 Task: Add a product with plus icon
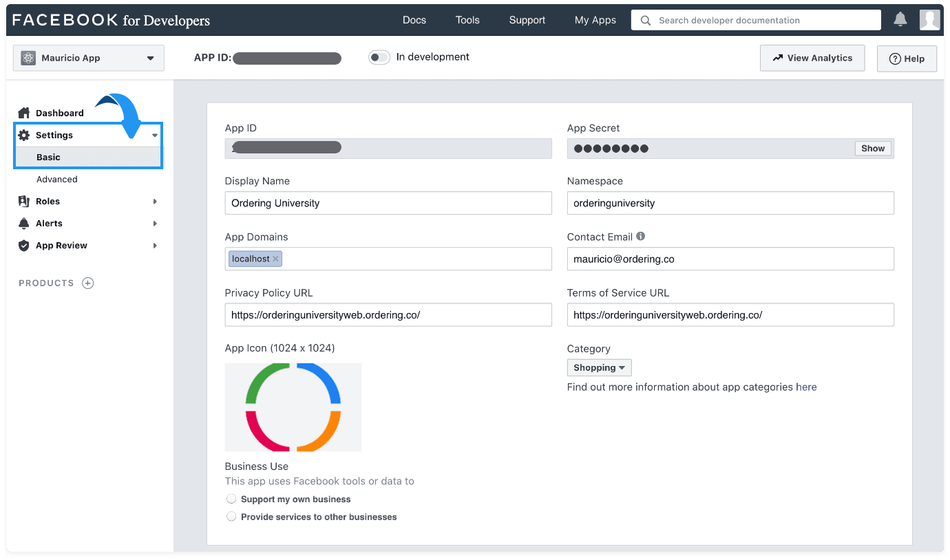(x=88, y=283)
